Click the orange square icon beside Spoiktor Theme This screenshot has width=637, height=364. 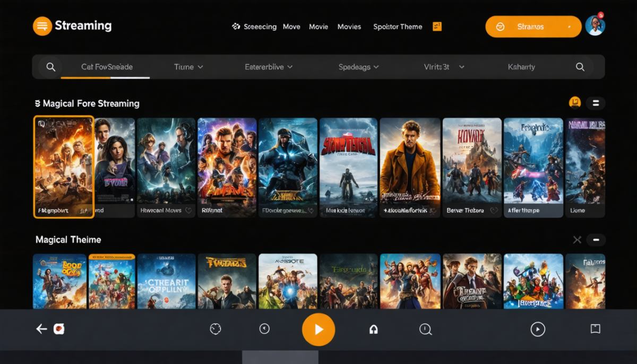(x=437, y=27)
